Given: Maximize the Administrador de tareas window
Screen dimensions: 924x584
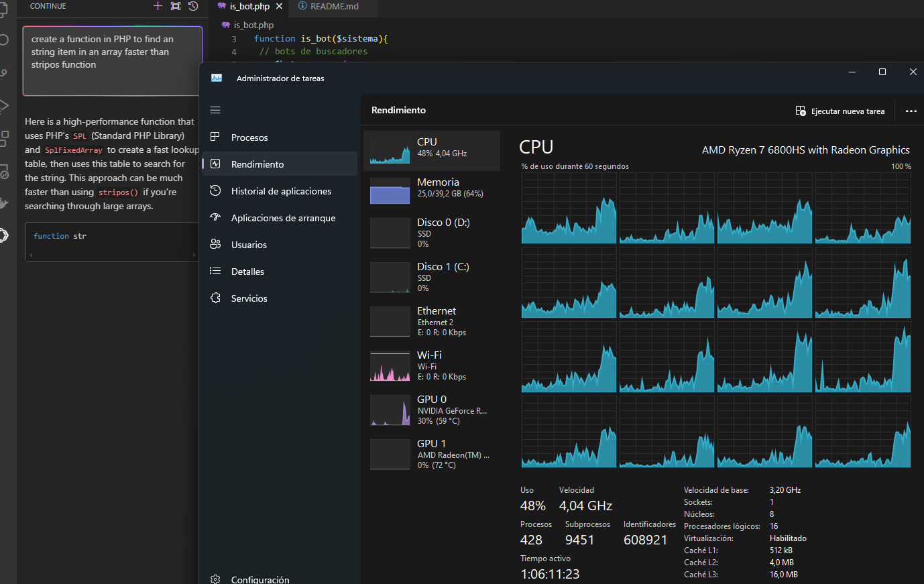Looking at the screenshot, I should 882,72.
